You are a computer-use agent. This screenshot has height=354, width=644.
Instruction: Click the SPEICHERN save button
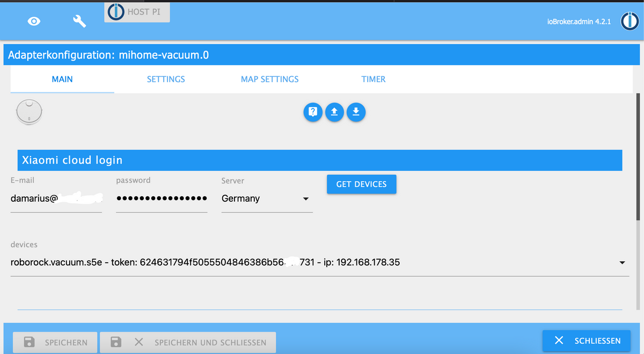(x=55, y=342)
